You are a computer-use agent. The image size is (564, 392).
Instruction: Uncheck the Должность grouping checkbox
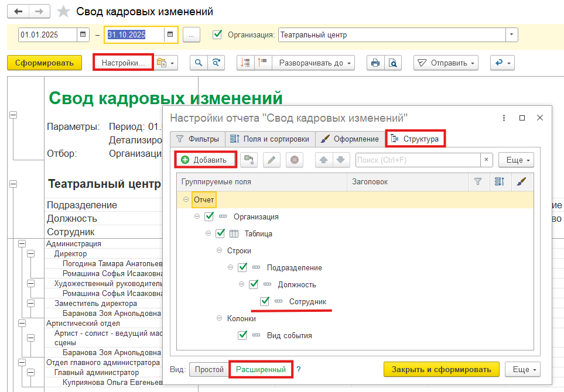coord(254,284)
